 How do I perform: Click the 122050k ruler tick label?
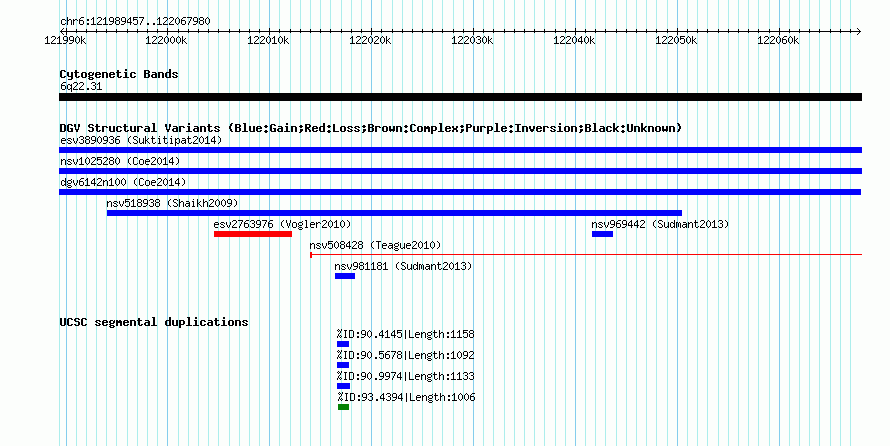677,41
